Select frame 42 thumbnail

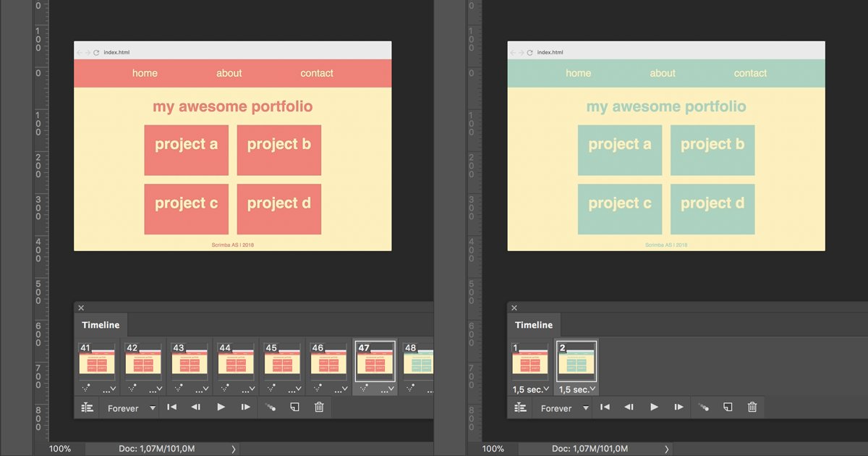(143, 360)
